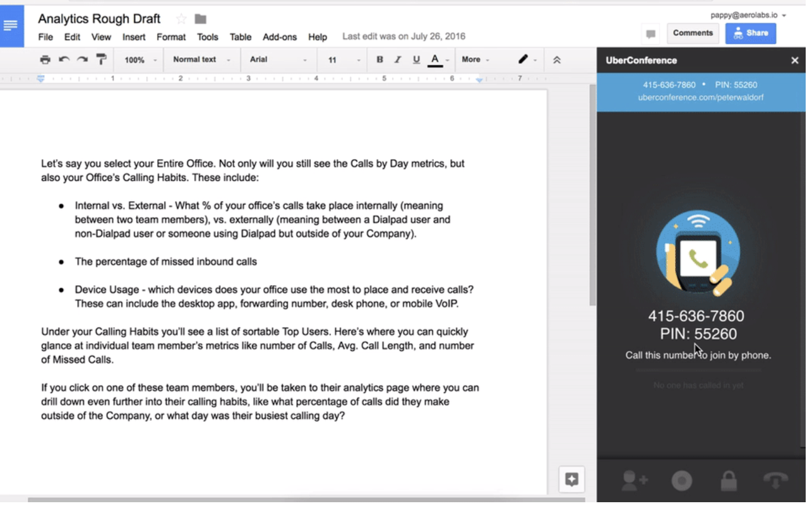The image size is (812, 506).
Task: Open the editing mode pencil menu
Action: pos(527,59)
